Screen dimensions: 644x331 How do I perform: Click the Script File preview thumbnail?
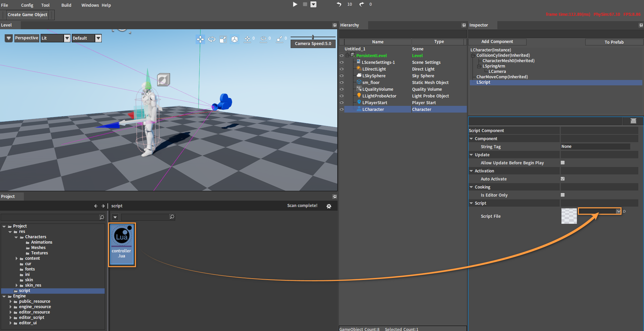coord(569,216)
